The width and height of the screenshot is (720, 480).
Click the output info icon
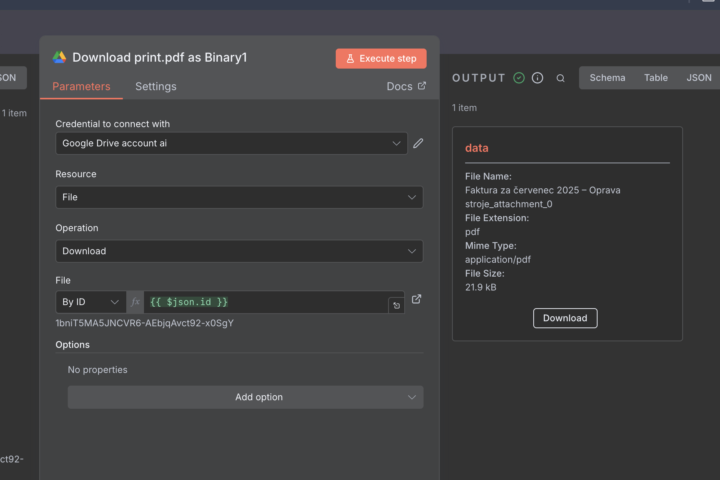pyautogui.click(x=538, y=78)
